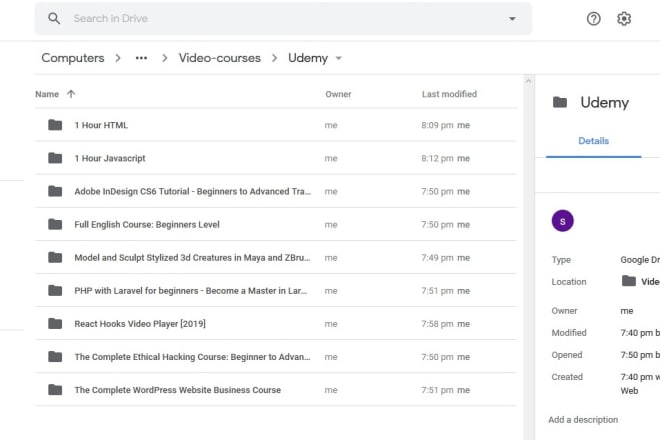Image resolution: width=660 pixels, height=440 pixels.
Task: Click the Owner column header
Action: point(338,94)
